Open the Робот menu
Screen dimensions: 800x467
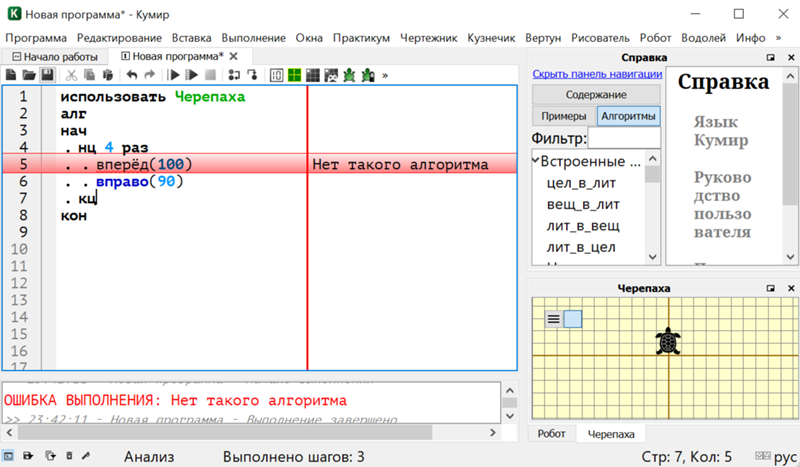point(655,38)
